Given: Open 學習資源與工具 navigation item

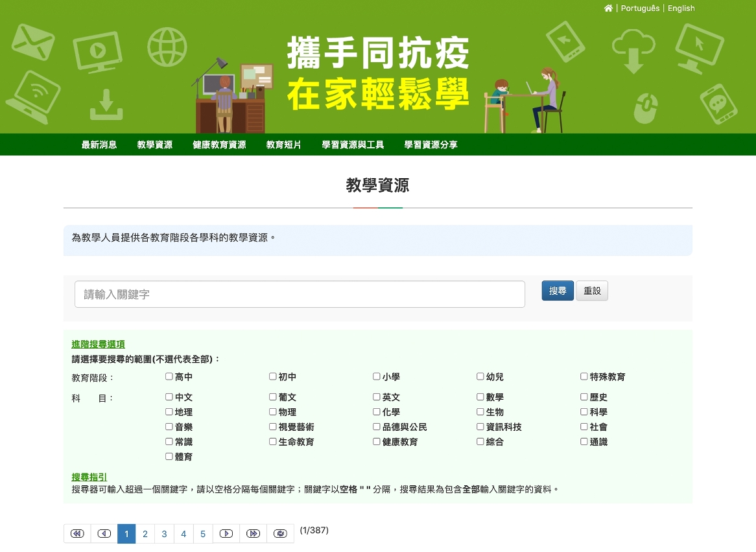Looking at the screenshot, I should pyautogui.click(x=353, y=145).
